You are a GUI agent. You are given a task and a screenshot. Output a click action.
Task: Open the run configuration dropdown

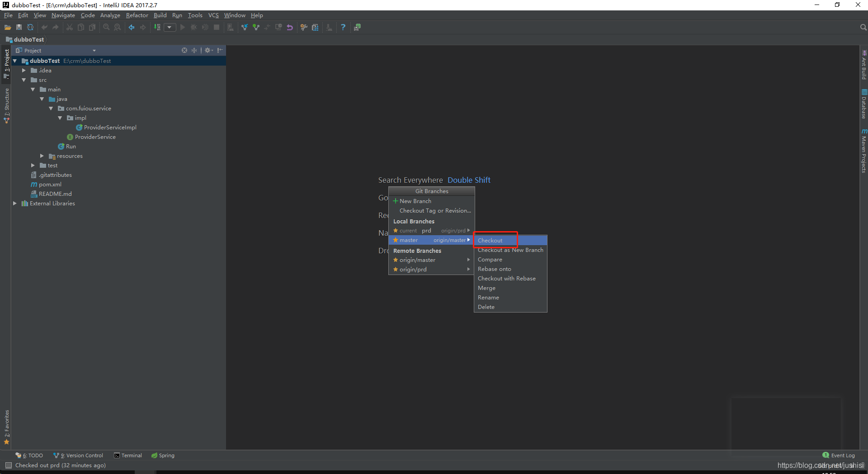pyautogui.click(x=170, y=28)
